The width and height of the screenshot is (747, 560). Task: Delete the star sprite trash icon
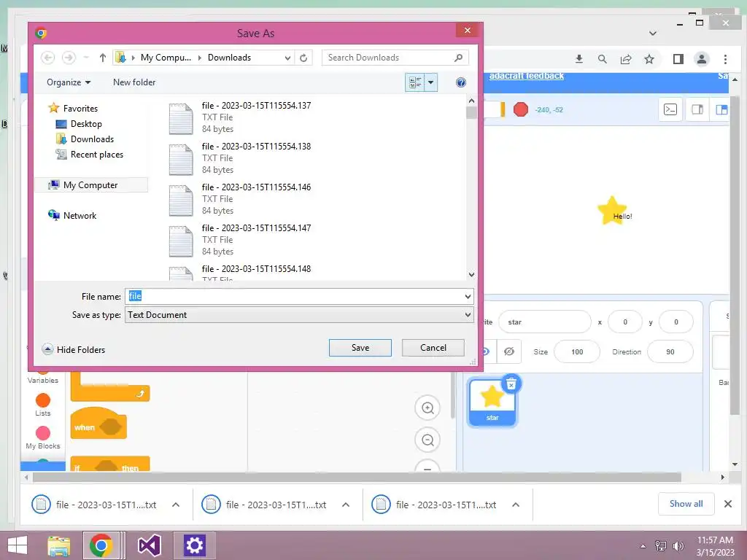[x=511, y=384]
